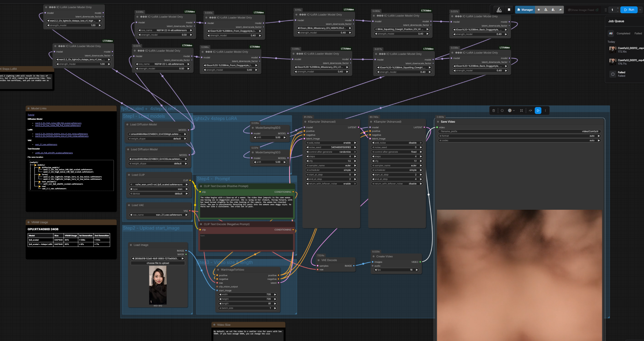The image size is (644, 341).
Task: Click the bookmark icon in top toolbar
Action: point(509,10)
